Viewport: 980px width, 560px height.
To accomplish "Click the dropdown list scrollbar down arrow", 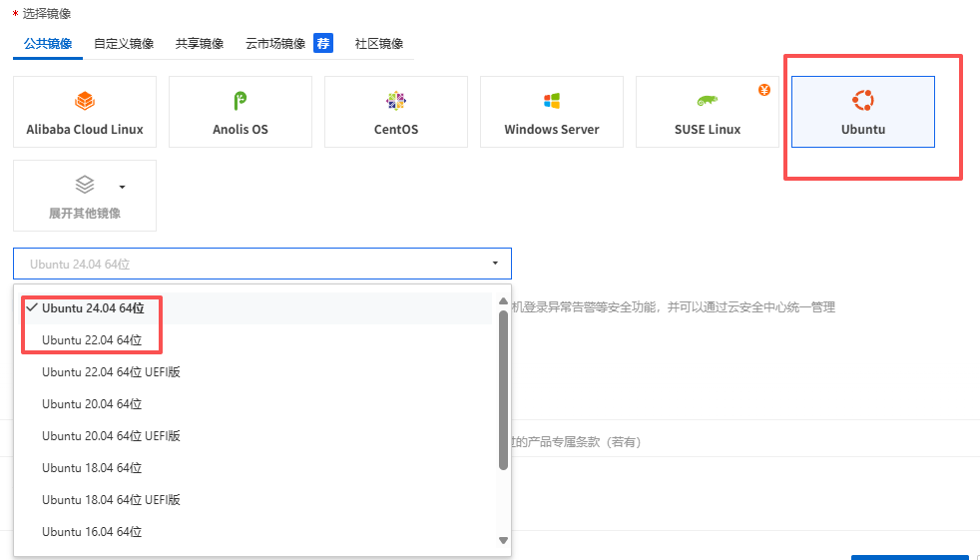I will click(x=503, y=540).
